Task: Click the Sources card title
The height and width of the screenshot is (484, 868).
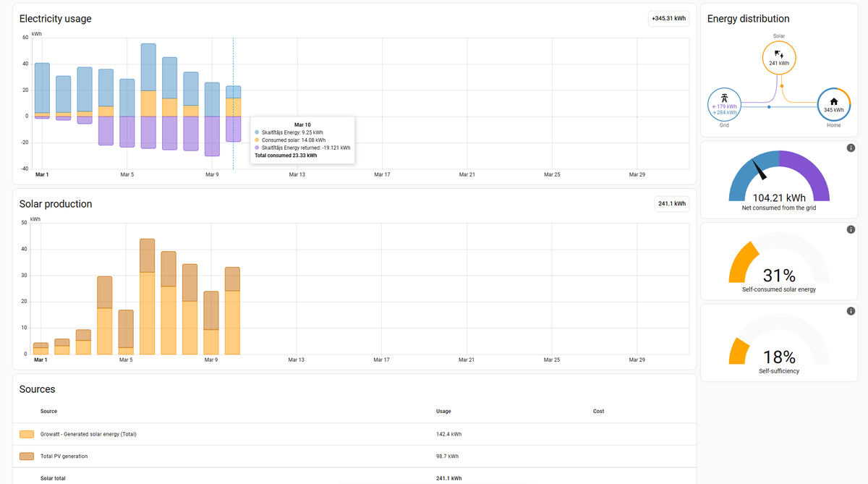Action: pos(38,389)
